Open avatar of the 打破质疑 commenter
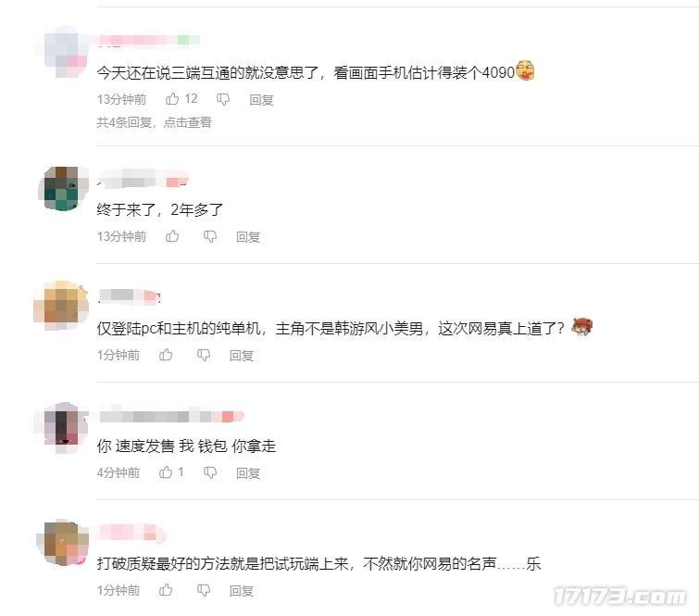Screen dimensions: 699x616 (63, 544)
